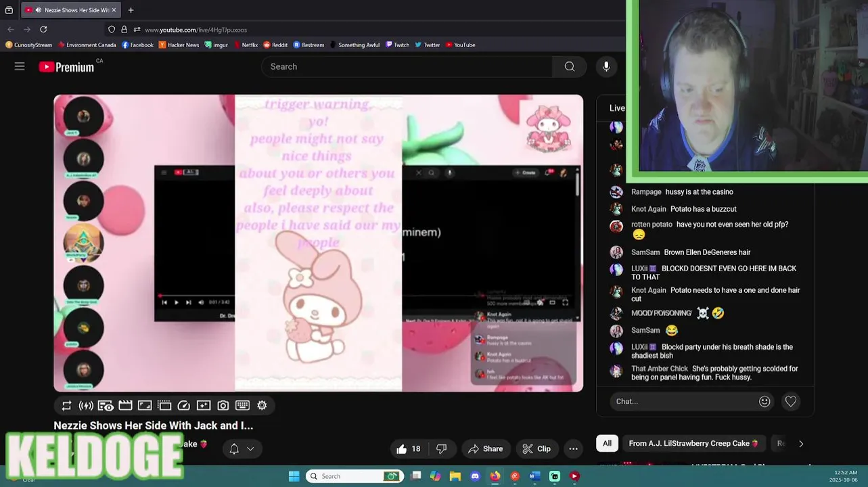Open the keyboard shortcuts icon under the video
Viewport: 868px width, 487px height.
click(x=243, y=405)
